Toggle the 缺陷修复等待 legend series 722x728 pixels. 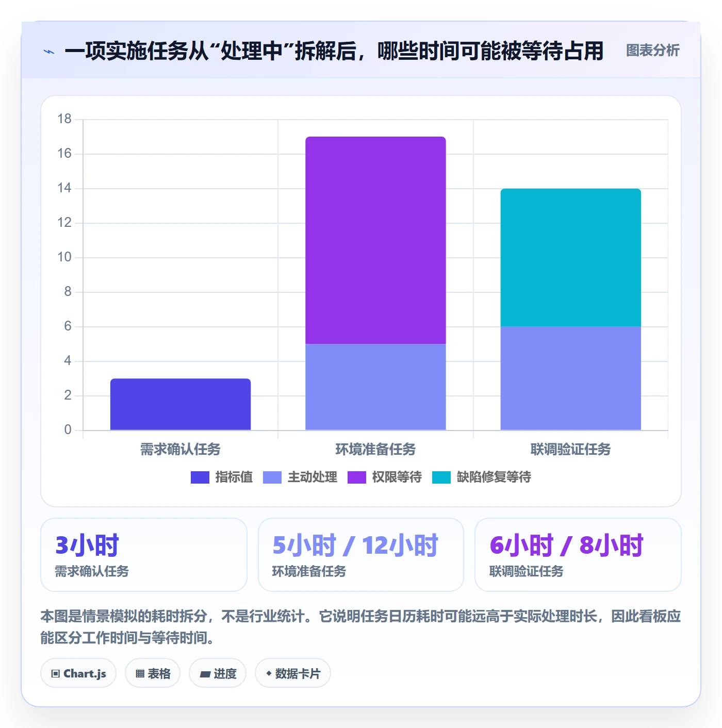click(482, 477)
